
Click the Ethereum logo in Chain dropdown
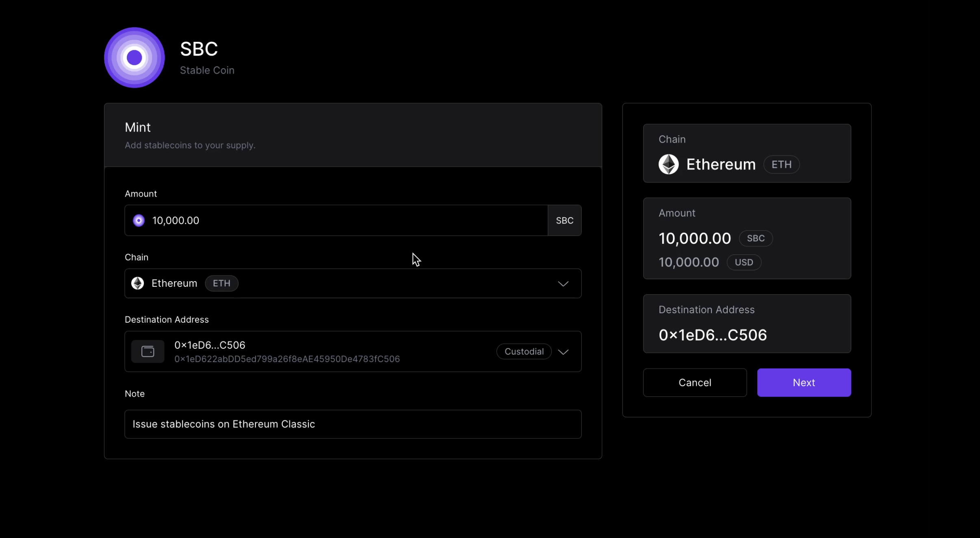[x=138, y=283]
